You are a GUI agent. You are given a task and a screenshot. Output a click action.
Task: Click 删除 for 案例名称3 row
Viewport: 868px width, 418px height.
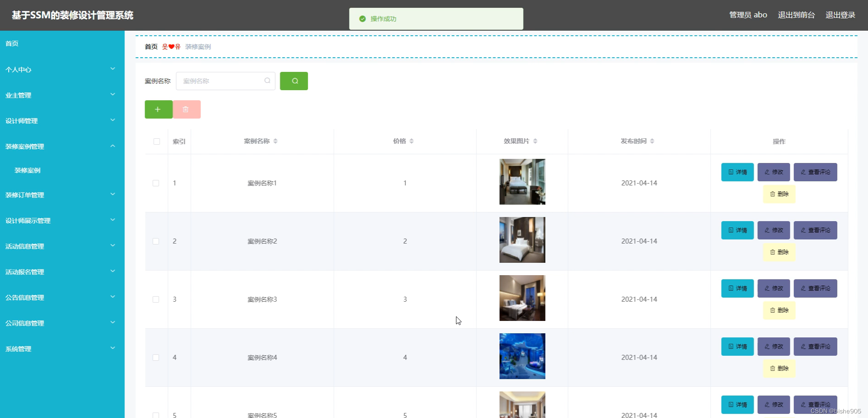point(779,310)
